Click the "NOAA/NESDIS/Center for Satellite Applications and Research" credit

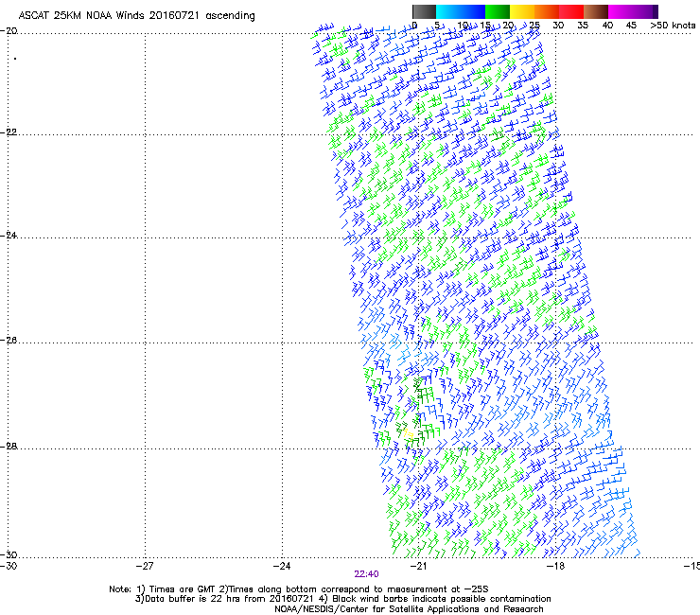pyautogui.click(x=409, y=609)
